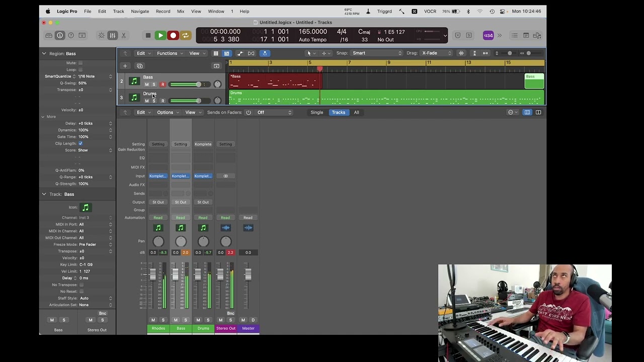Open the Freeze Mode Pre Fader dropdown
This screenshot has width=644, height=362.
coord(95,244)
